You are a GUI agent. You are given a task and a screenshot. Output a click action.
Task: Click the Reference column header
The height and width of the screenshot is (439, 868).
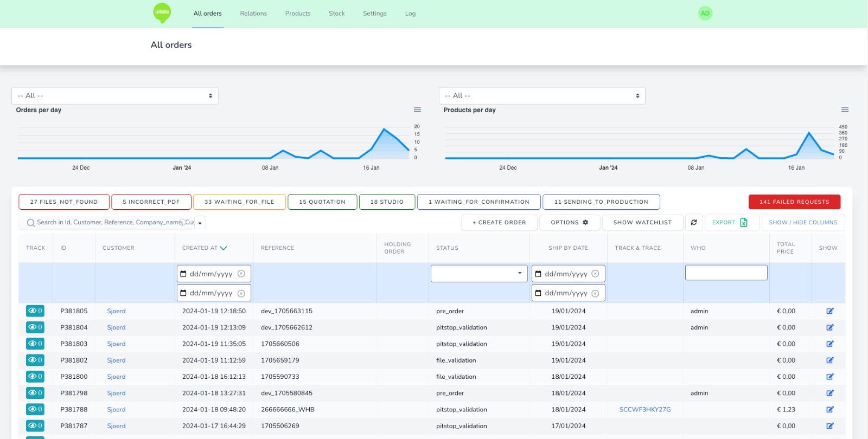pos(277,248)
